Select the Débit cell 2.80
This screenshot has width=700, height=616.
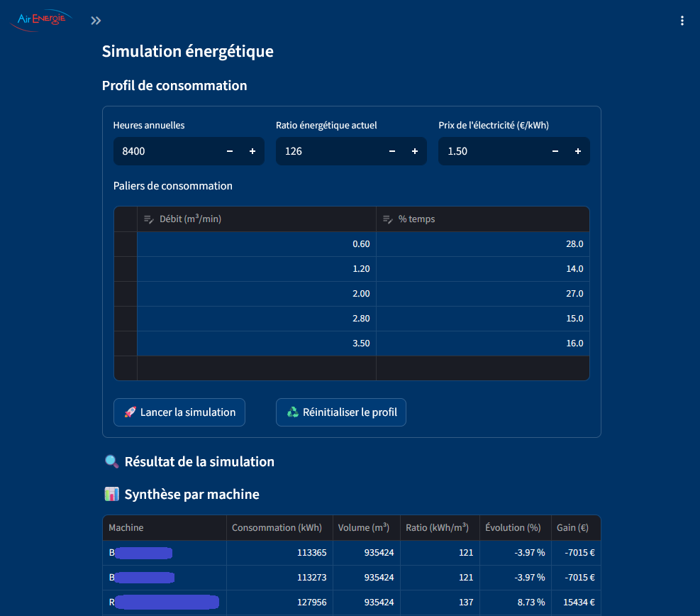(x=257, y=319)
